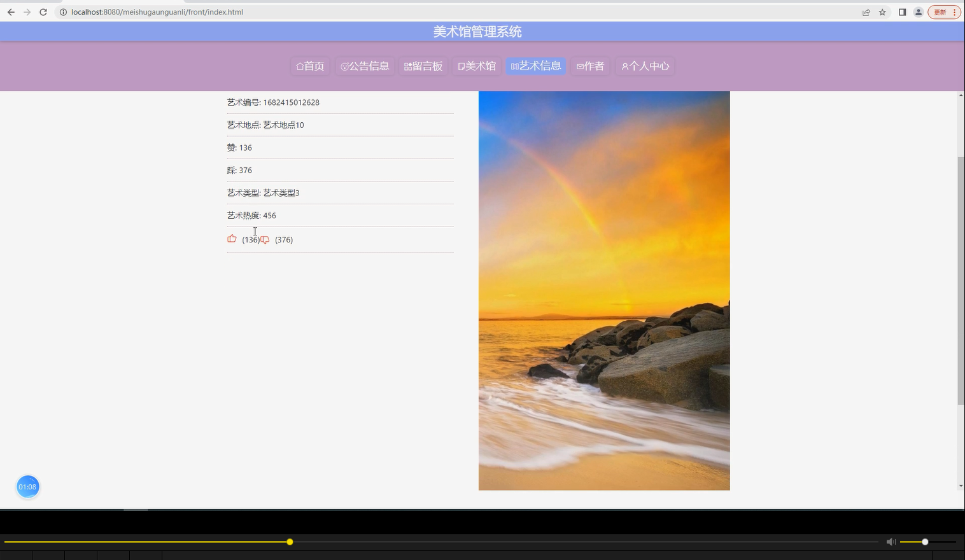Screen dimensions: 965x560
Task: Click the 01:08 timer bubble
Action: tap(27, 487)
